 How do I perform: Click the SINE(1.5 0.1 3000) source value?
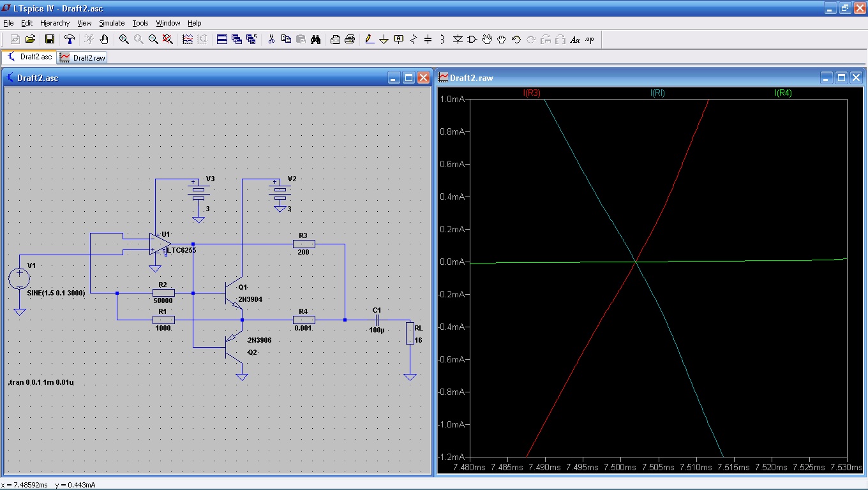[56, 293]
